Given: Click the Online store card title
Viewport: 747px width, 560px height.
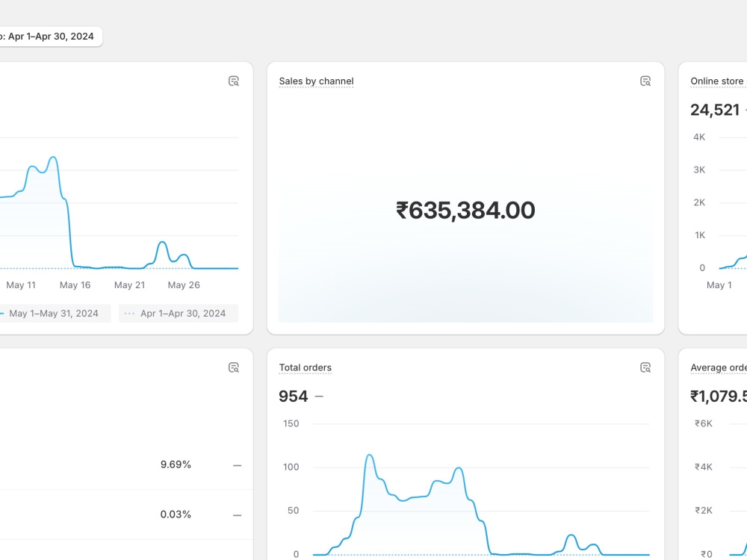Looking at the screenshot, I should 719,81.
